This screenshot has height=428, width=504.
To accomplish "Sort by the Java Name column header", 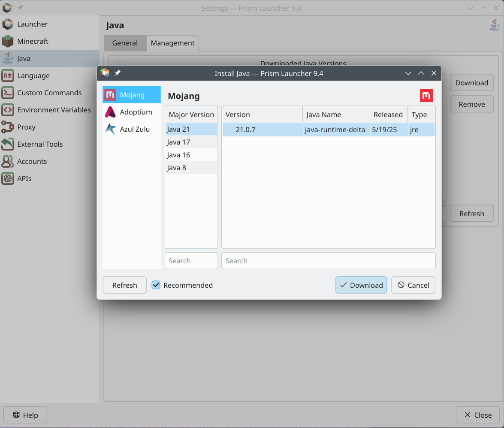I will click(x=323, y=115).
